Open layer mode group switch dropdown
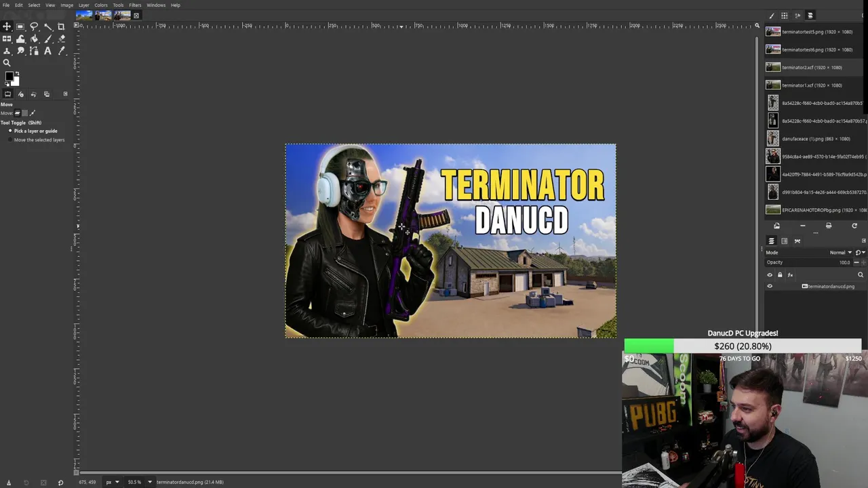Viewport: 868px width, 488px height. [860, 252]
